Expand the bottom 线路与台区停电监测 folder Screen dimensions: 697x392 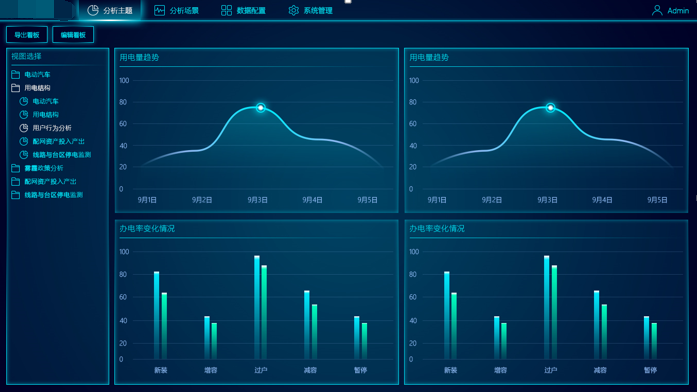47,195
